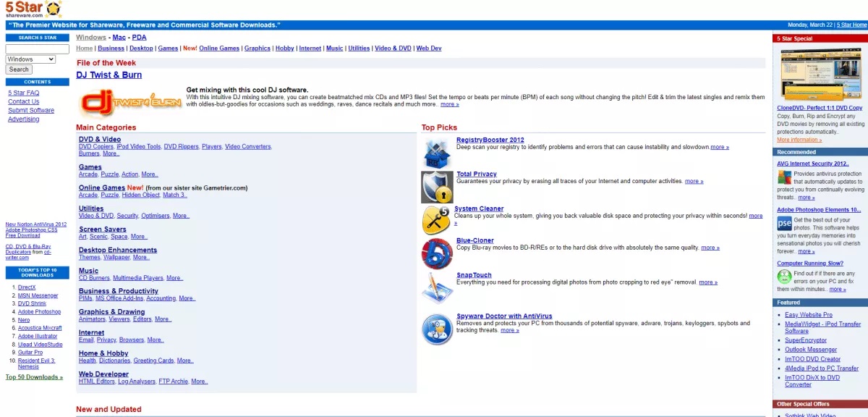Open the CD Burners subcategory link
868x417 pixels.
pyautogui.click(x=94, y=278)
